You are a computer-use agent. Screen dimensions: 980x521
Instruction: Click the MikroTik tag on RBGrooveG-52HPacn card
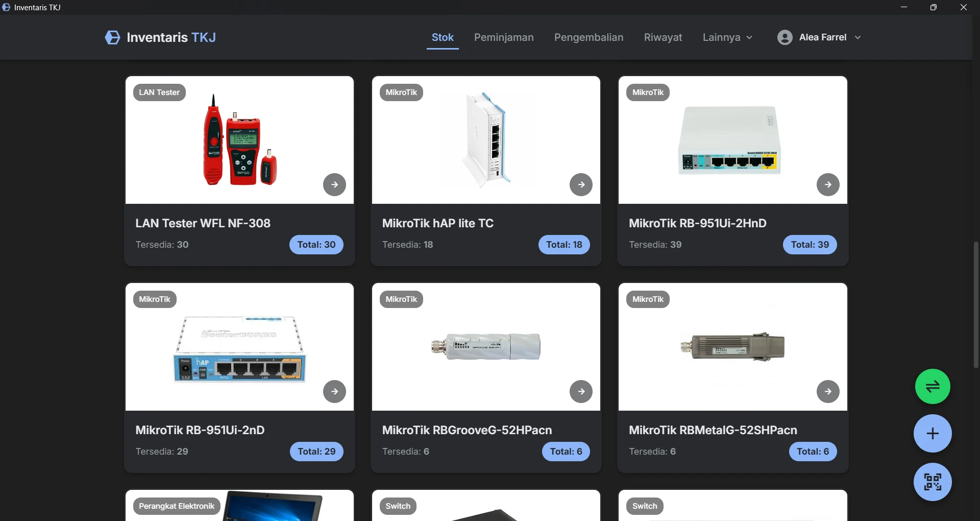pos(401,299)
